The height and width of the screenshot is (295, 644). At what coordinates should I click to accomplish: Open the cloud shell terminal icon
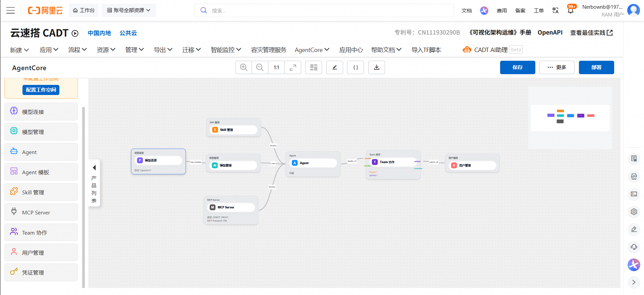pos(634,194)
